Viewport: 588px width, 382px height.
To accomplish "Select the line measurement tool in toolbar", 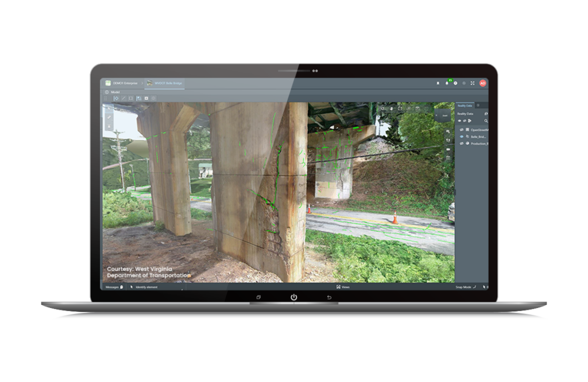I will point(123,99).
